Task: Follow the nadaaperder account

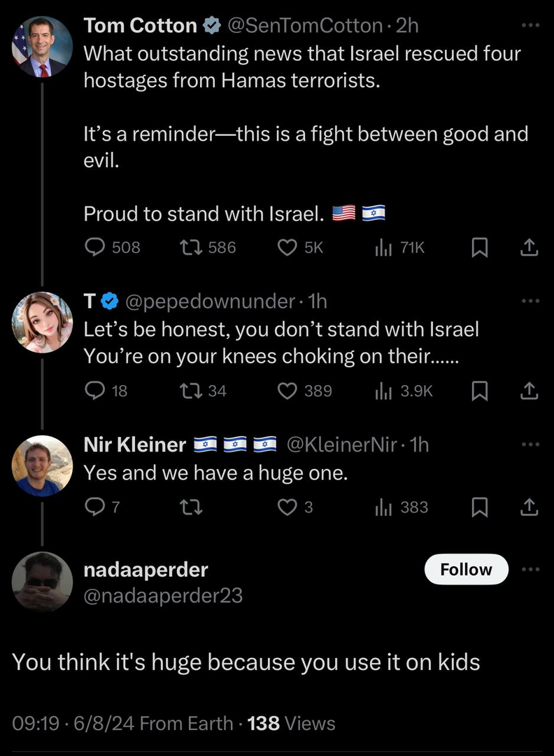Action: coord(466,569)
